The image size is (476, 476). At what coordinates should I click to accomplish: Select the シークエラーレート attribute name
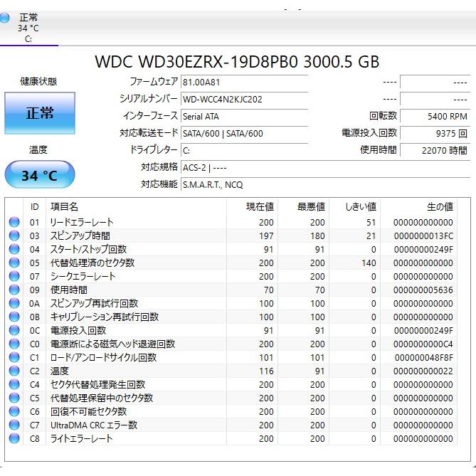[83, 276]
